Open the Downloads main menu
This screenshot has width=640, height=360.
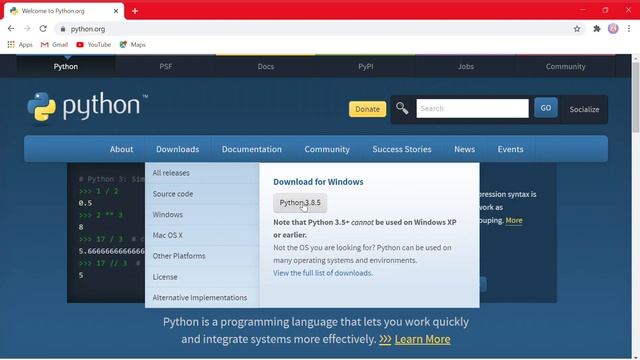coord(178,149)
